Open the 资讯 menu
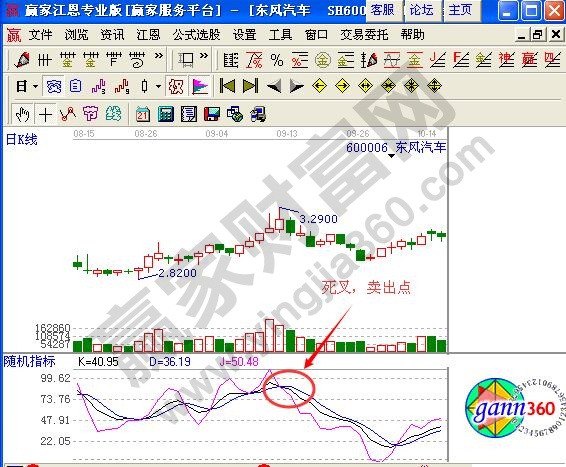 pos(112,35)
